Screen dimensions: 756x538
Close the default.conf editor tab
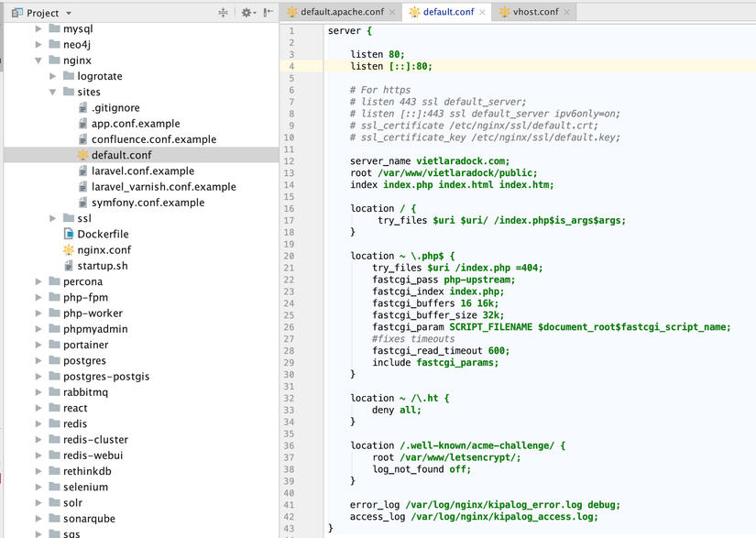pos(482,12)
